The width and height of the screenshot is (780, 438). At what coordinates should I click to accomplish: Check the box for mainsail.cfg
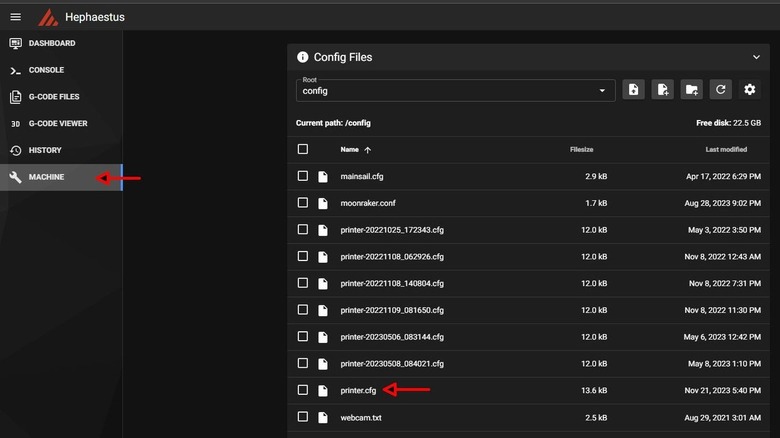303,176
